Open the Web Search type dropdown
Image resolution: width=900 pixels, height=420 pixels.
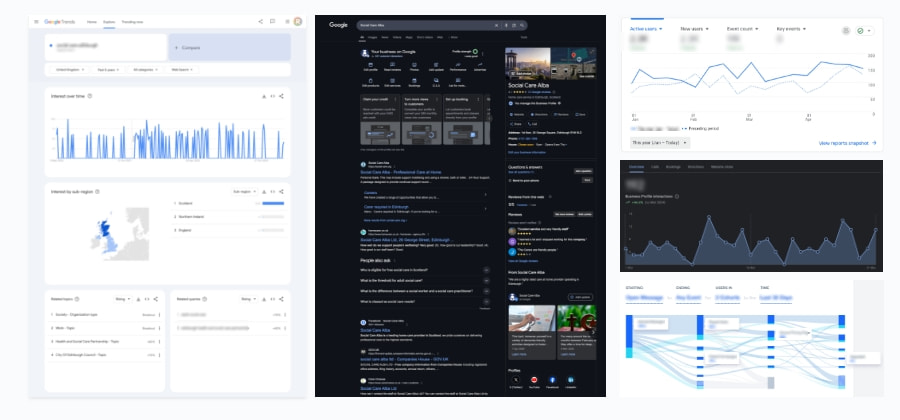182,69
